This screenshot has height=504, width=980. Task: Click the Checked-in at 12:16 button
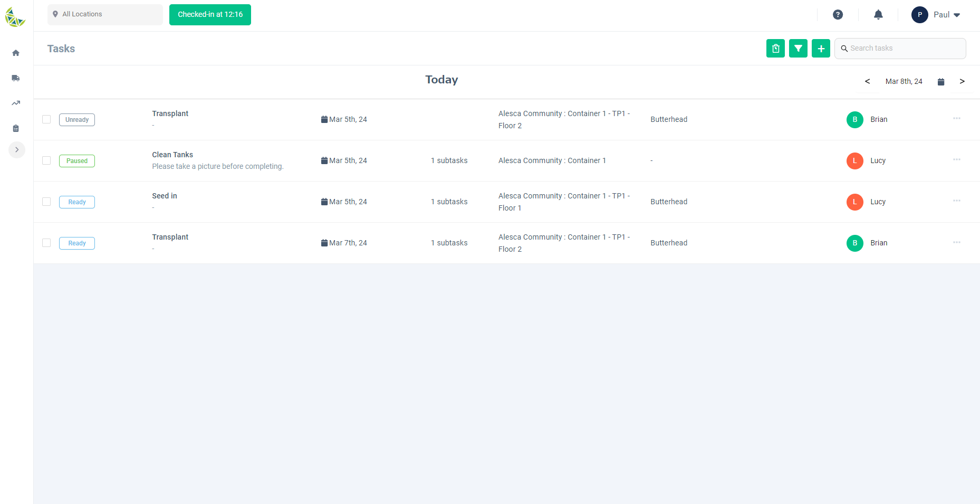tap(210, 14)
